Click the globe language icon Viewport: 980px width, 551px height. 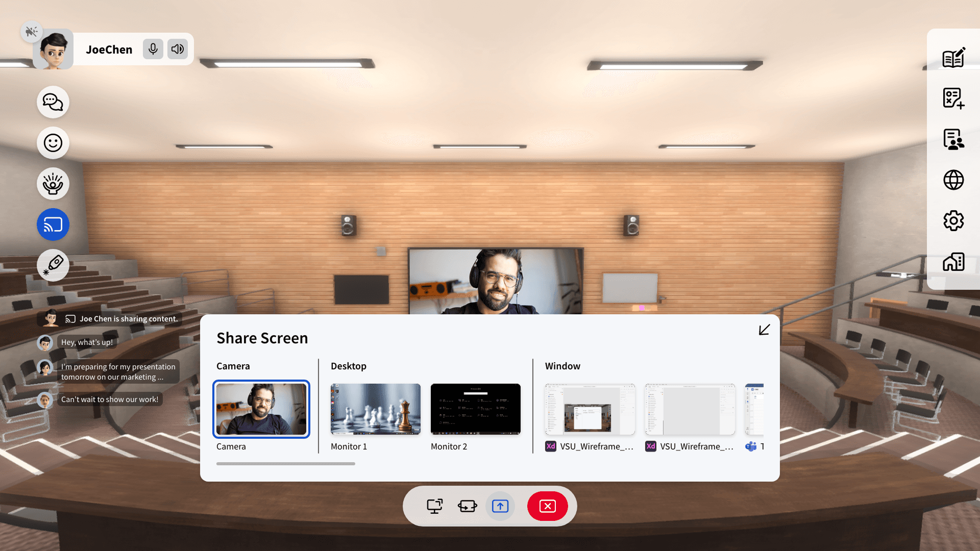click(953, 180)
